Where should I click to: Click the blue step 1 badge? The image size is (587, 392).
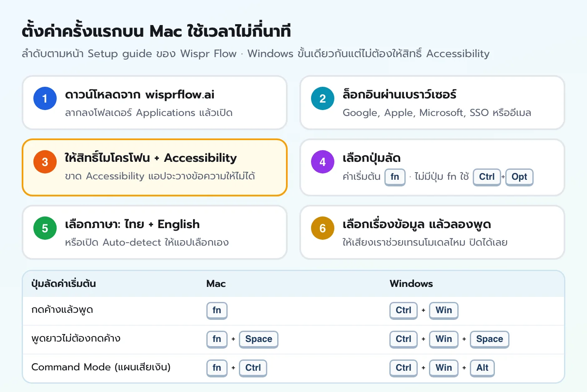[45, 98]
